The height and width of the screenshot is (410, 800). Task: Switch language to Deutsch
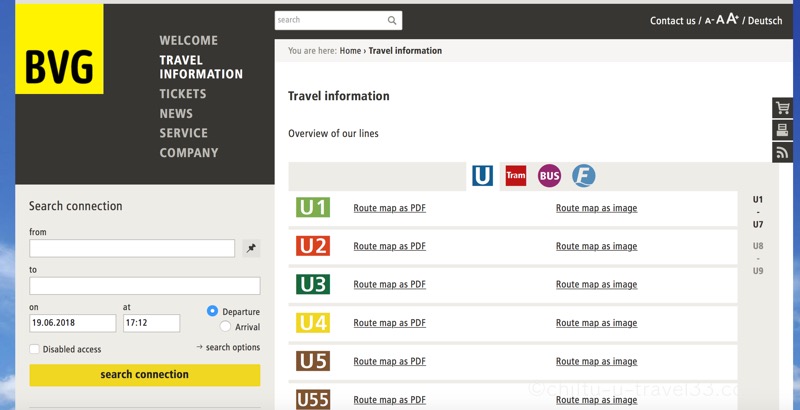click(x=765, y=21)
